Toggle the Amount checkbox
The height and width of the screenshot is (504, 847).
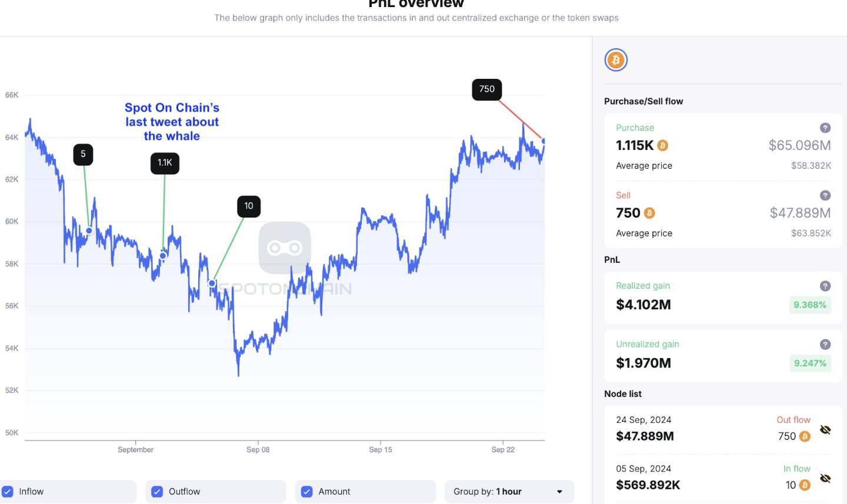[x=307, y=492]
